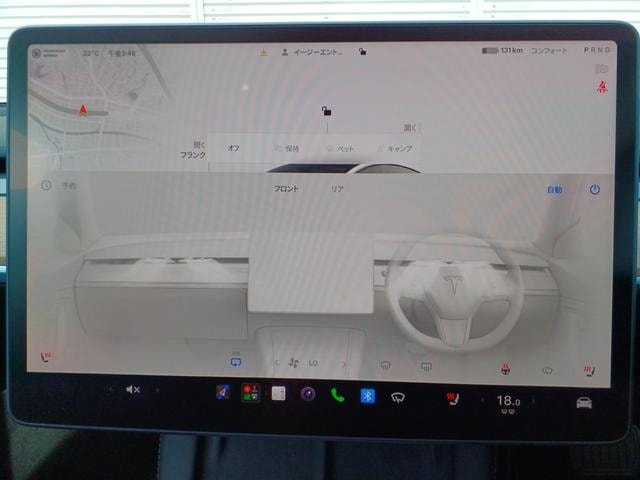Select the 保持 keep climate option

pyautogui.click(x=287, y=149)
